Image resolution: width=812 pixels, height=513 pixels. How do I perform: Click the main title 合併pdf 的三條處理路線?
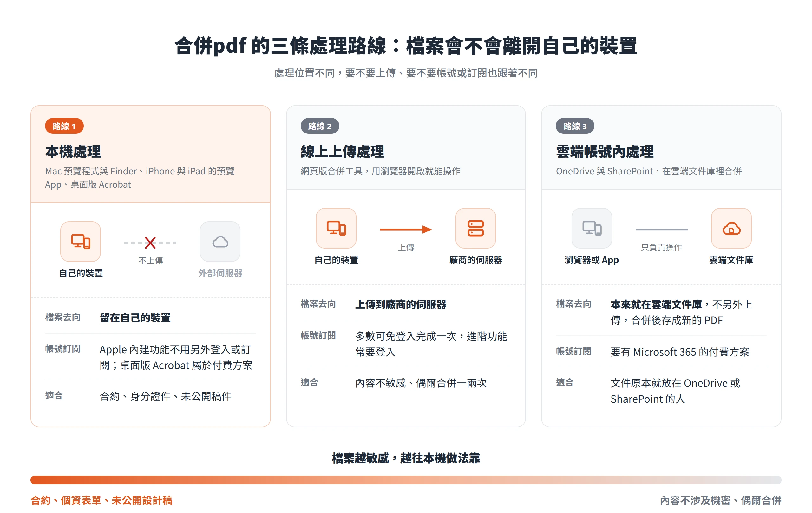[x=281, y=46]
